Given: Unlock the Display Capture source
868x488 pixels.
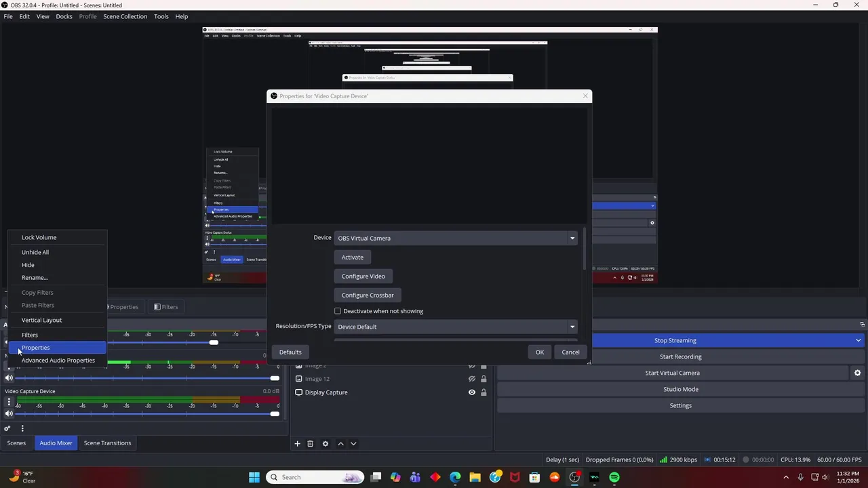Looking at the screenshot, I should 484,392.
